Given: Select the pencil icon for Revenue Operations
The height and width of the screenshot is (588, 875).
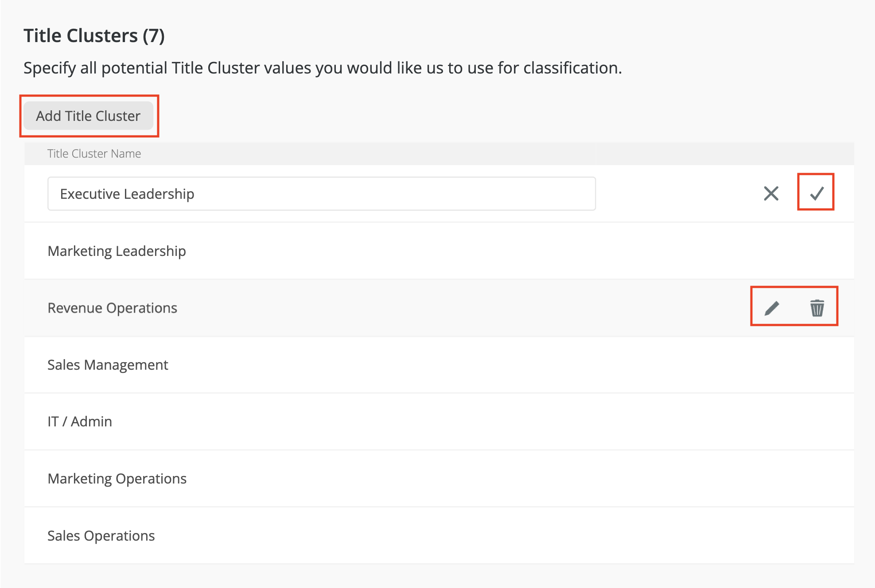Looking at the screenshot, I should pos(772,308).
